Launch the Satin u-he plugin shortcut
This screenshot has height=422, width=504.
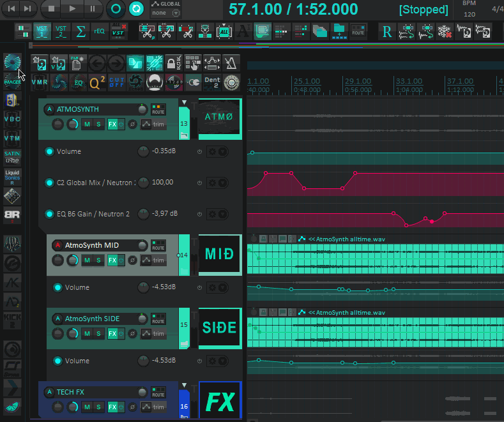(x=12, y=156)
